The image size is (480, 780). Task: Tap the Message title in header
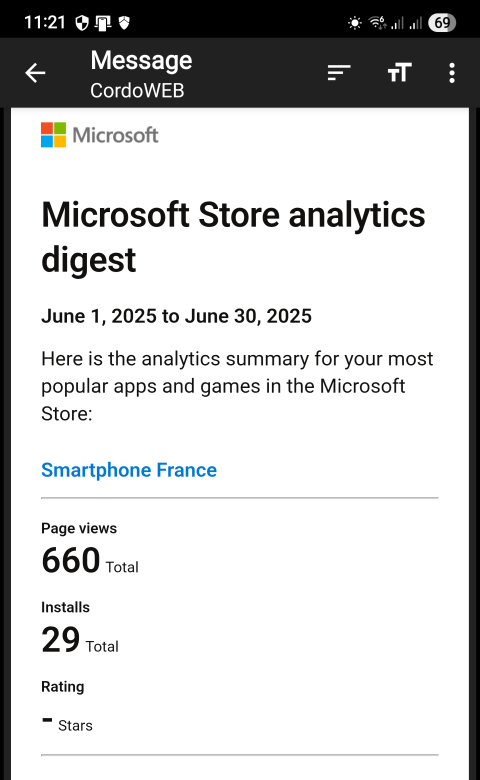point(141,61)
